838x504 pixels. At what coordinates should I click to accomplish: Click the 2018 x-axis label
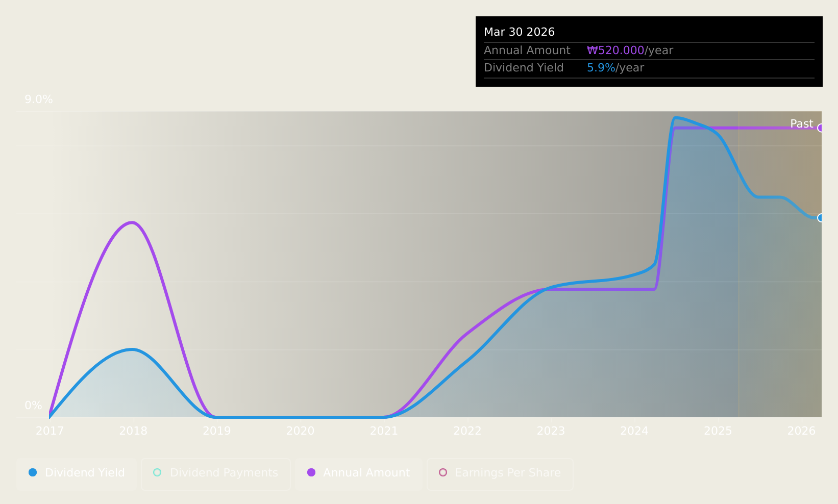pos(133,431)
